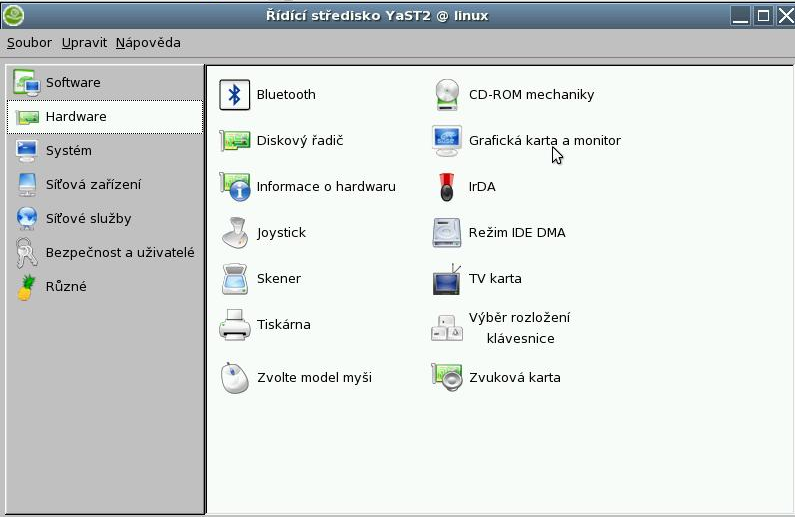Image resolution: width=795 pixels, height=517 pixels.
Task: Minimize the YaST2 window
Action: [x=740, y=16]
